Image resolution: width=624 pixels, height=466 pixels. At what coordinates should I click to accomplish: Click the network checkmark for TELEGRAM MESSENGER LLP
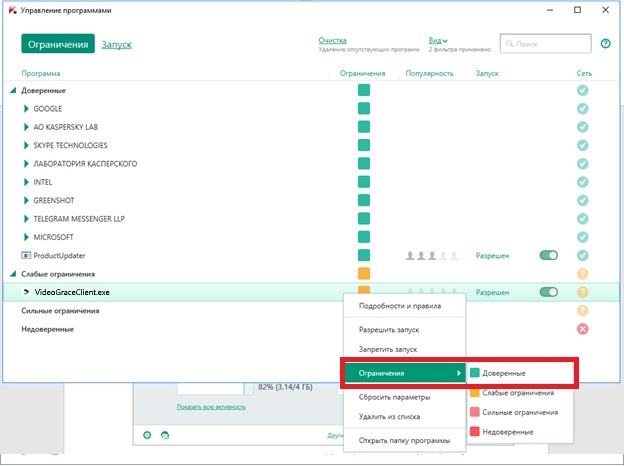[x=583, y=218]
